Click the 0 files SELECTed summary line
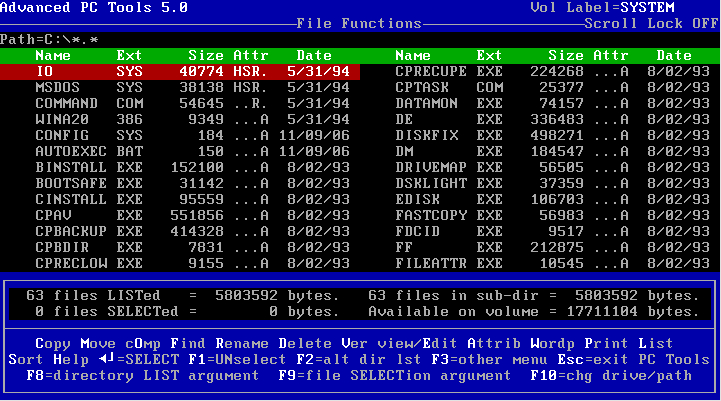 tap(187, 311)
